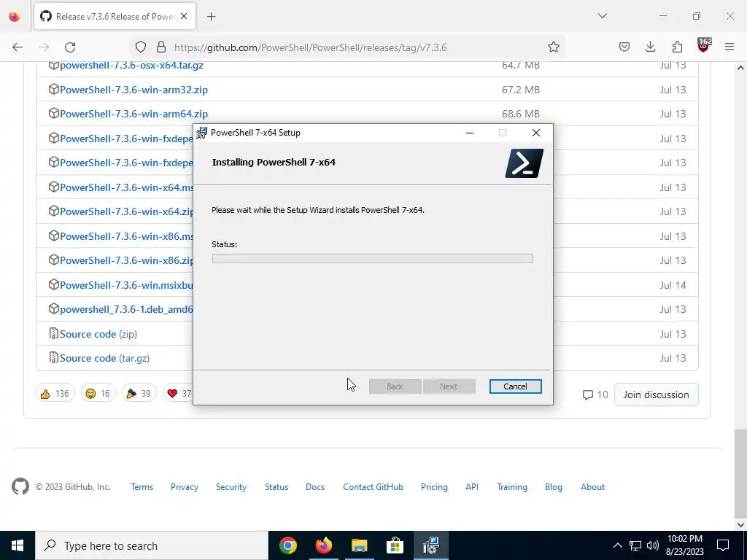Click the installer progress bar

click(373, 259)
